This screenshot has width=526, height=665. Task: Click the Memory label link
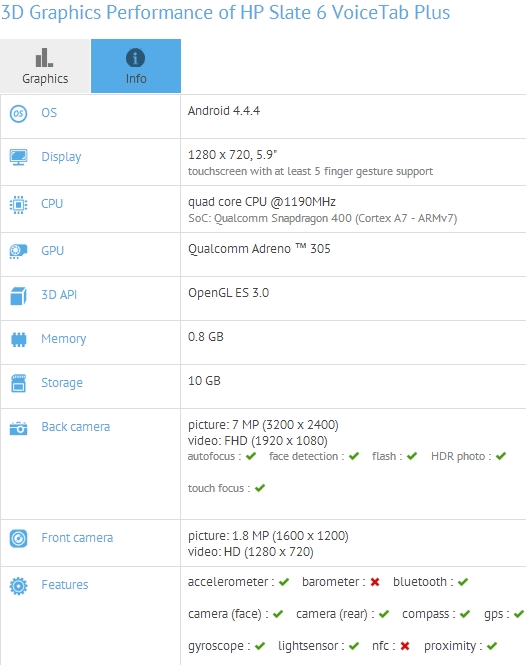point(64,339)
